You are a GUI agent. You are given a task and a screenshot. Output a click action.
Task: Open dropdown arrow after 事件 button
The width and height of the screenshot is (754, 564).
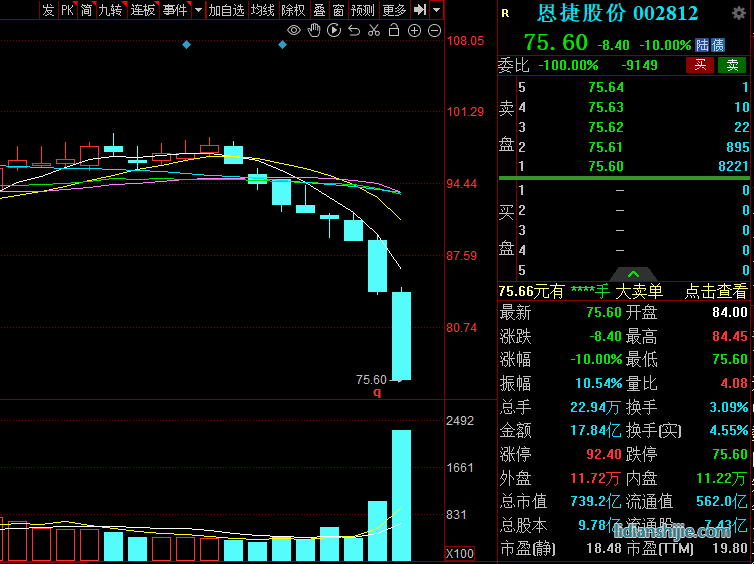tap(198, 10)
